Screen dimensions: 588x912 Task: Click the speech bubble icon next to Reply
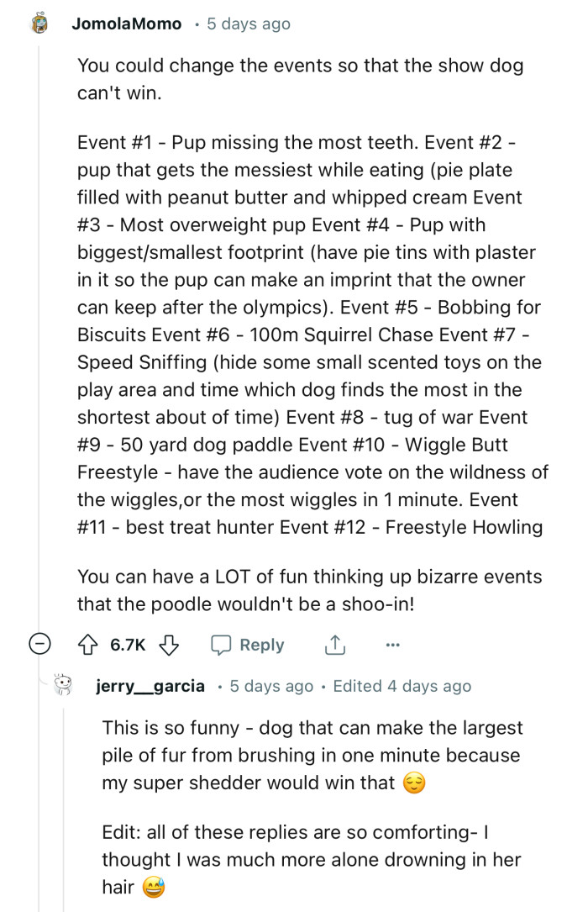click(x=222, y=645)
